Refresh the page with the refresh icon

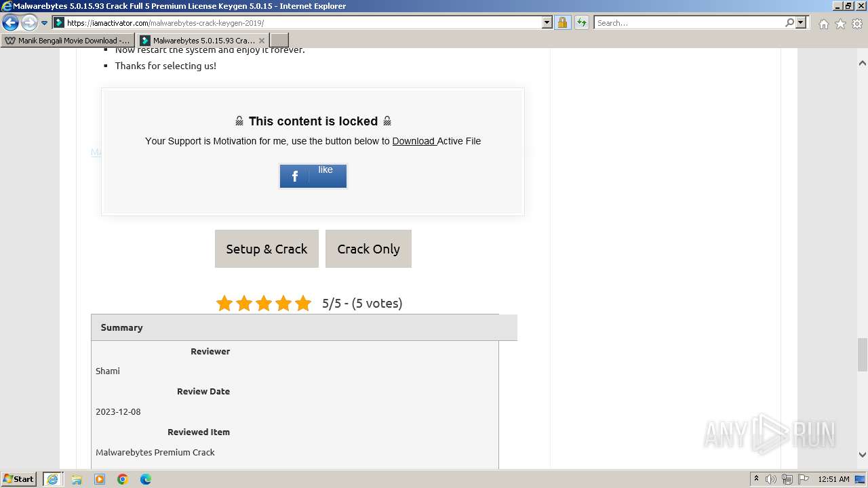click(581, 22)
